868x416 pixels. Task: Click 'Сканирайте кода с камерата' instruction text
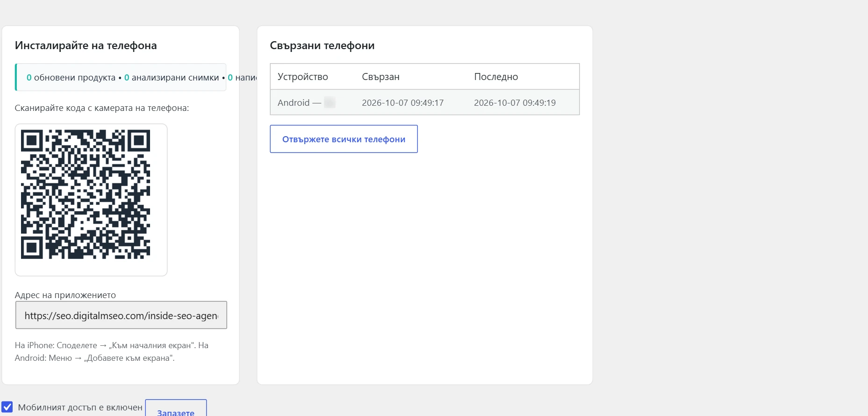pos(102,108)
